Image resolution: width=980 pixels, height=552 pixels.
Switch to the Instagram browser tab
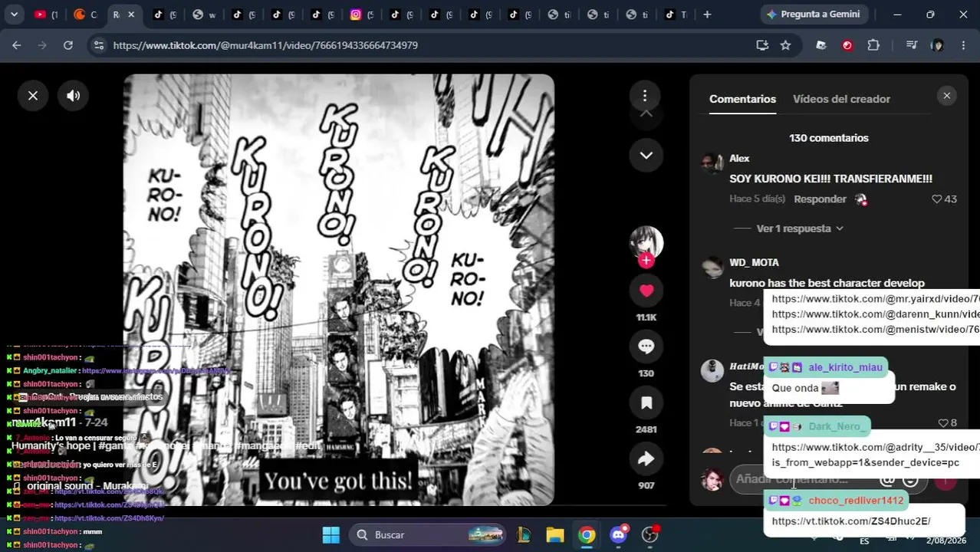coord(362,14)
